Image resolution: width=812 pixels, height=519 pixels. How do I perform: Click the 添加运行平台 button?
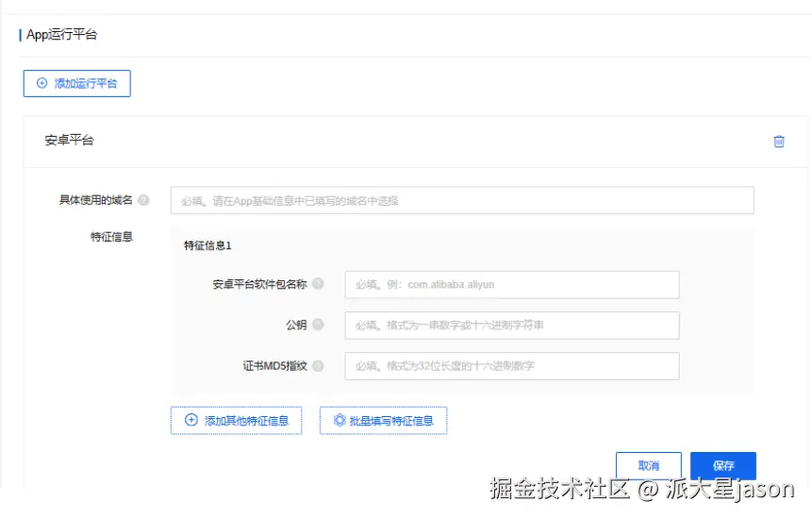[76, 83]
